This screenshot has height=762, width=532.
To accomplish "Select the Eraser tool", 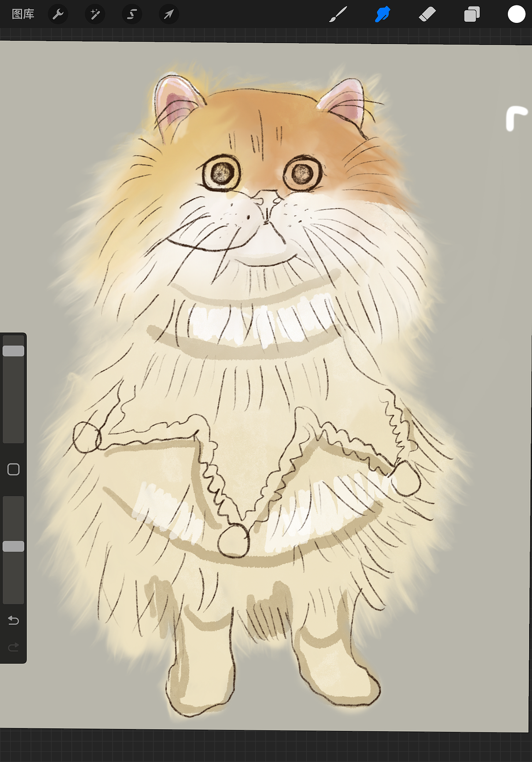I will [x=427, y=15].
